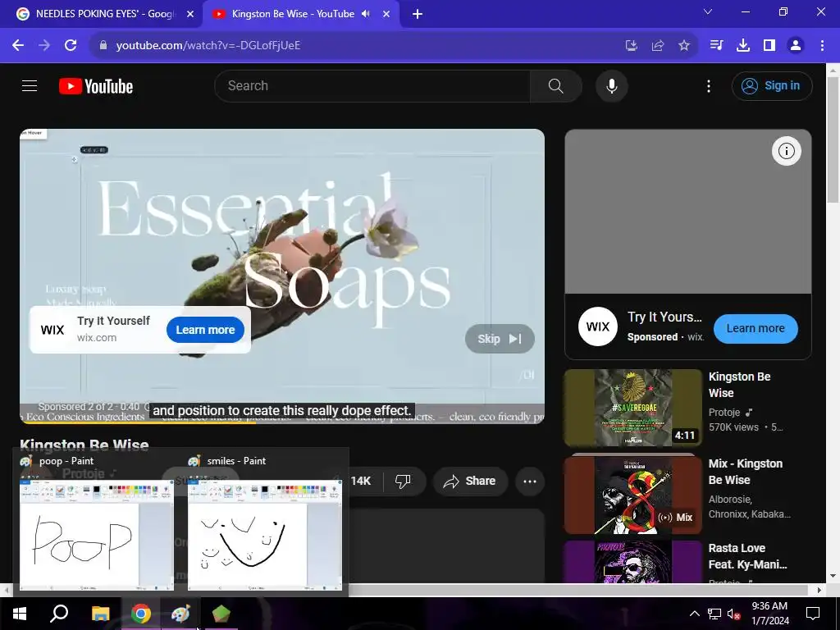This screenshot has width=840, height=630.
Task: Open Windows Start menu
Action: [20, 614]
